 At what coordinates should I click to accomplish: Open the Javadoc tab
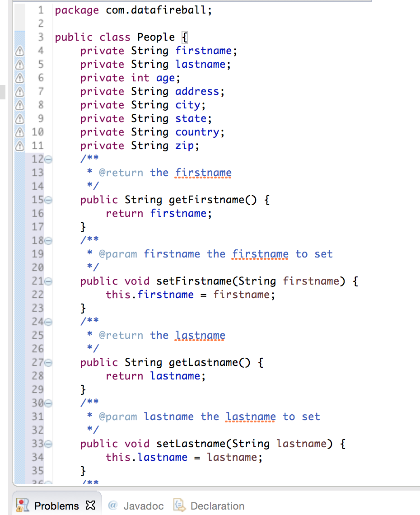(x=136, y=506)
